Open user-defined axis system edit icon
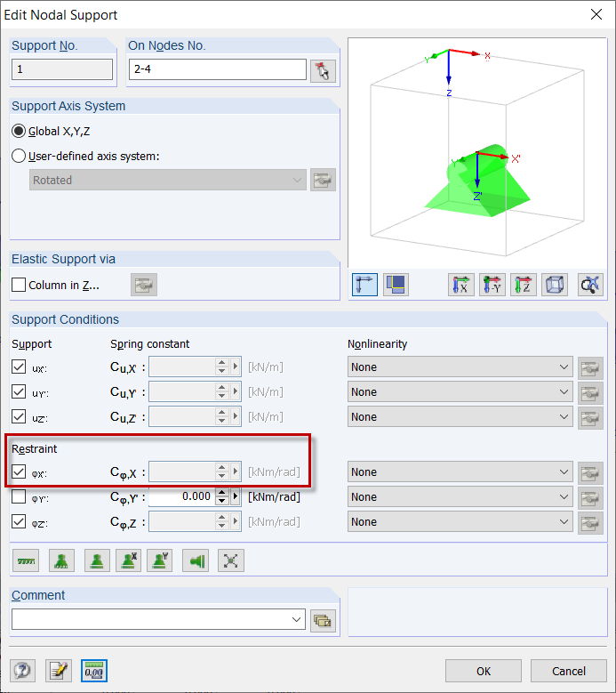 323,180
